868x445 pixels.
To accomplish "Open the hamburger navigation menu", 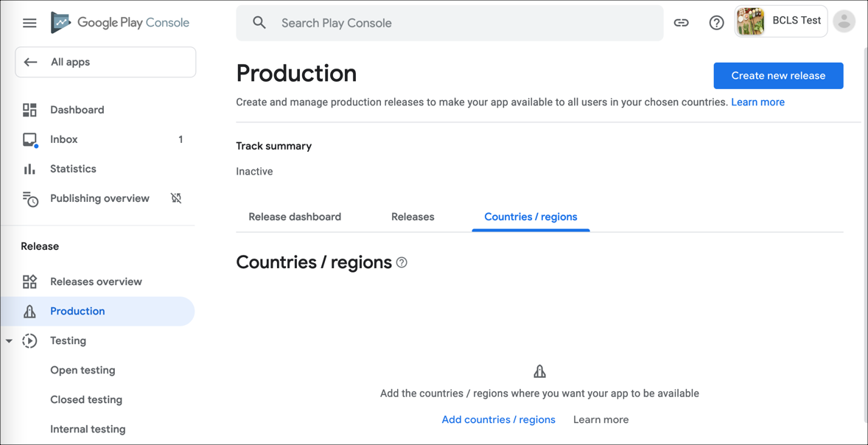I will point(29,23).
